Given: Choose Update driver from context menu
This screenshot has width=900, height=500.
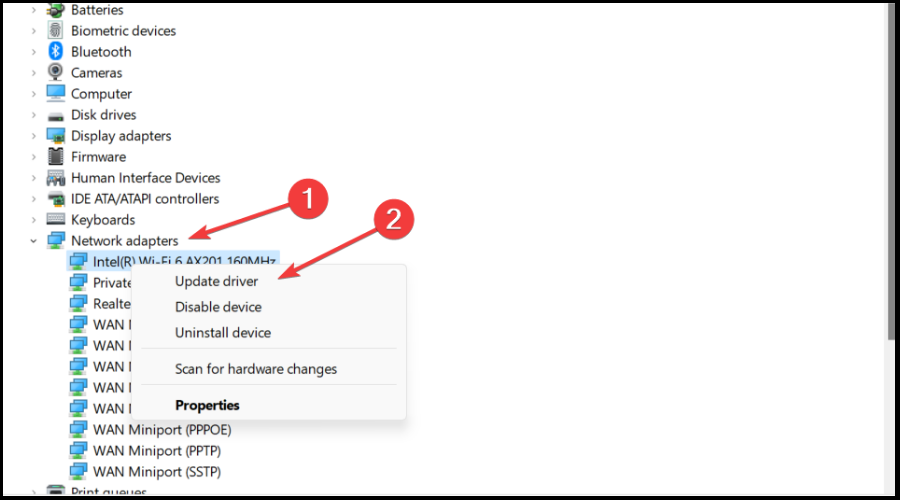Looking at the screenshot, I should click(216, 282).
